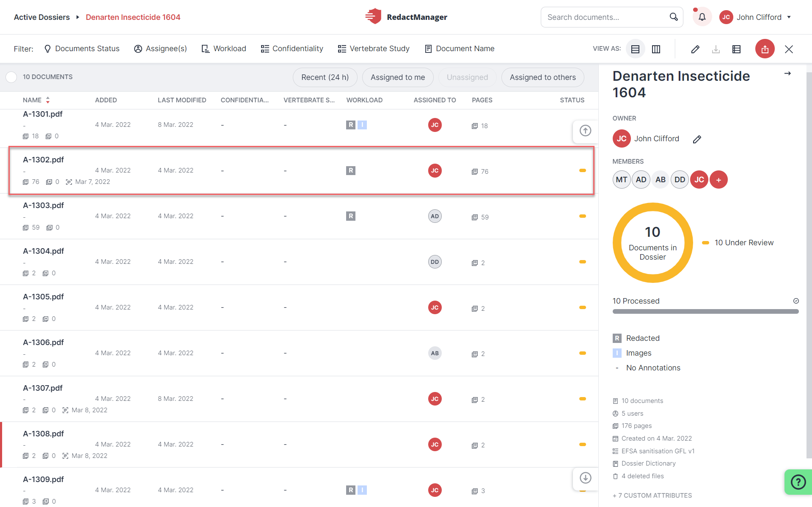The width and height of the screenshot is (812, 507).
Task: Click the ADDED column header
Action: click(x=106, y=100)
